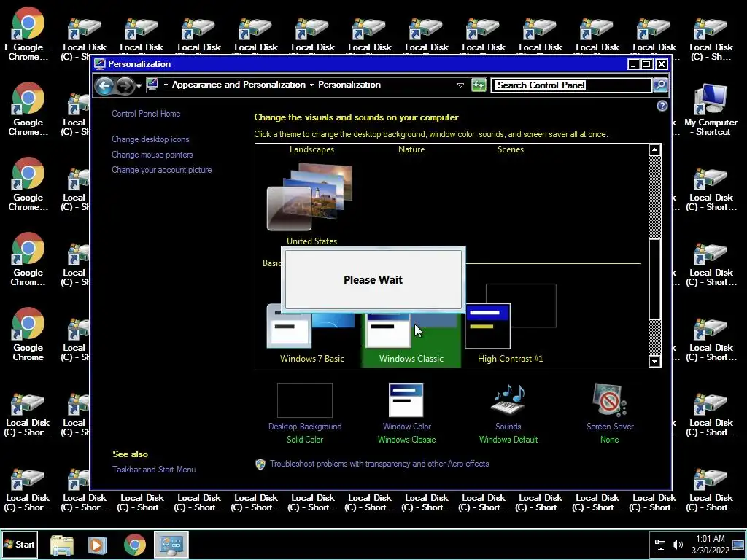Viewport: 747px width, 560px height.
Task: Click the search magnifier icon
Action: coord(660,85)
